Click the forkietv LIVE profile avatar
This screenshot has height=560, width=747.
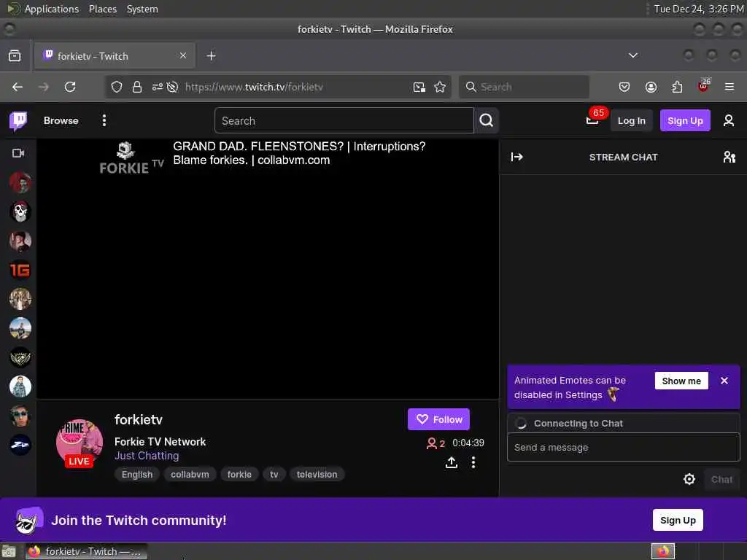(79, 443)
